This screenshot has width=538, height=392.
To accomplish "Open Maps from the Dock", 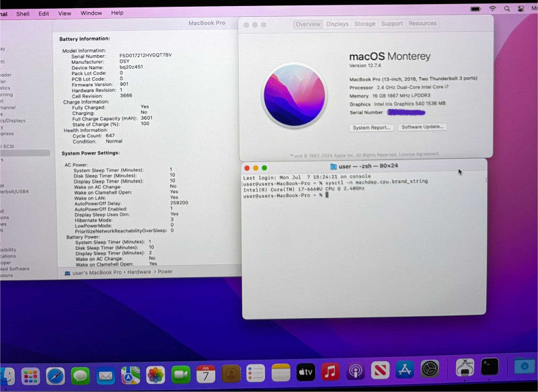I will click(130, 375).
